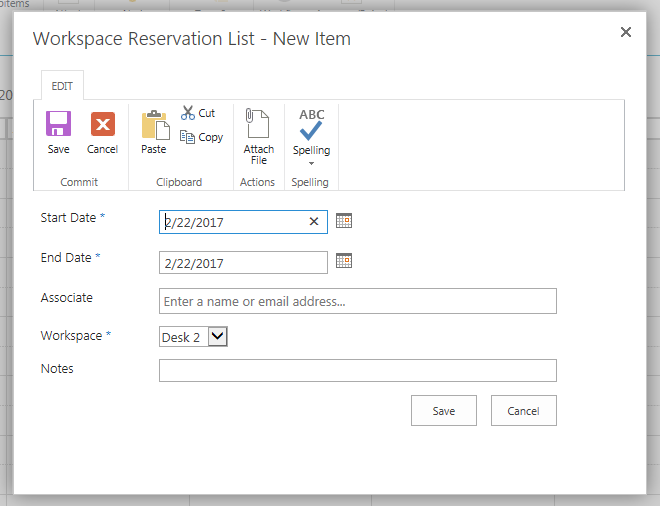
Task: Click the Start Date field label
Action: coord(69,218)
